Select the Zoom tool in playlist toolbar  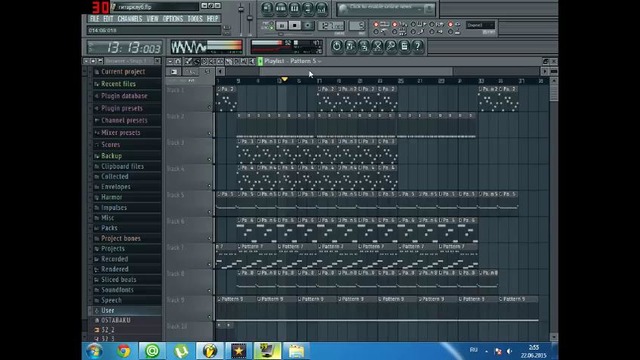[x=244, y=61]
